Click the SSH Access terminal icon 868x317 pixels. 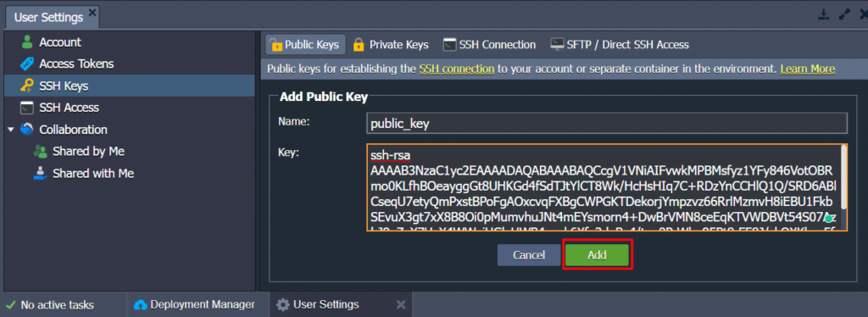click(x=26, y=108)
